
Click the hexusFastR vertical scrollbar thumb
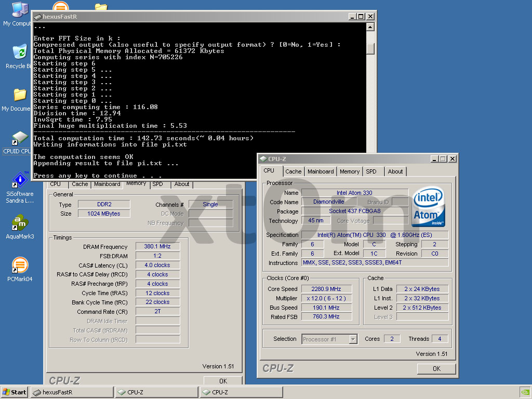point(370,48)
